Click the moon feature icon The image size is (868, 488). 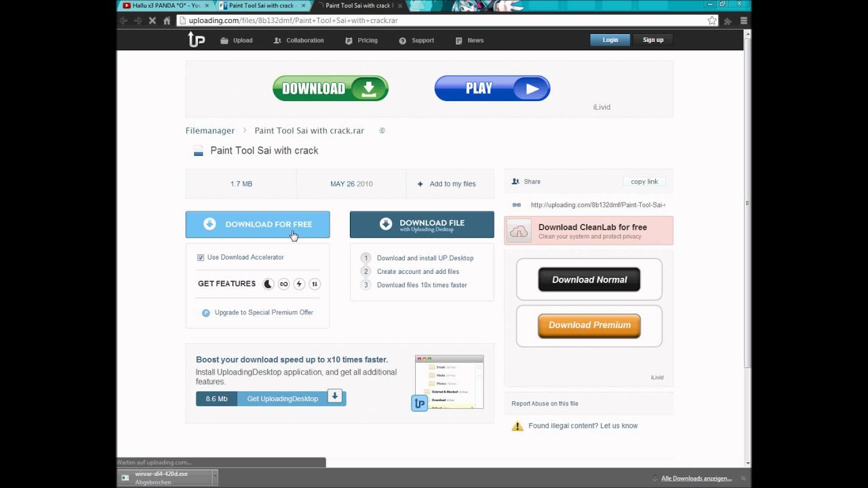point(268,284)
